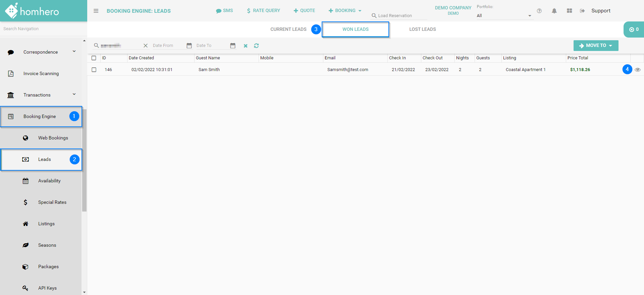644x295 pixels.
Task: Tick the checkbox for lead 146
Action: coord(94,70)
